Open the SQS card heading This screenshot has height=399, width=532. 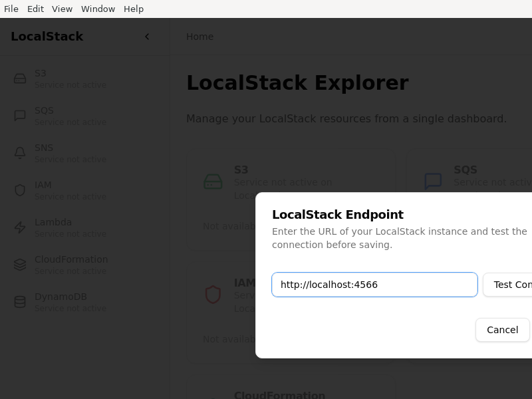465,170
